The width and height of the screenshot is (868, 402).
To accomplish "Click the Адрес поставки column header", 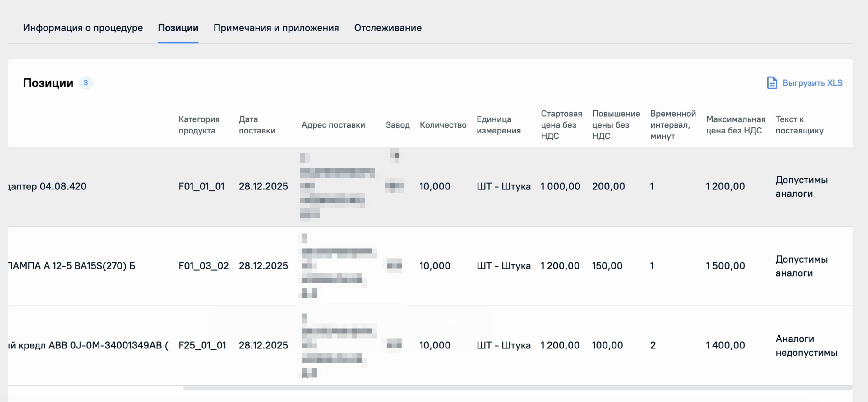I will click(333, 125).
